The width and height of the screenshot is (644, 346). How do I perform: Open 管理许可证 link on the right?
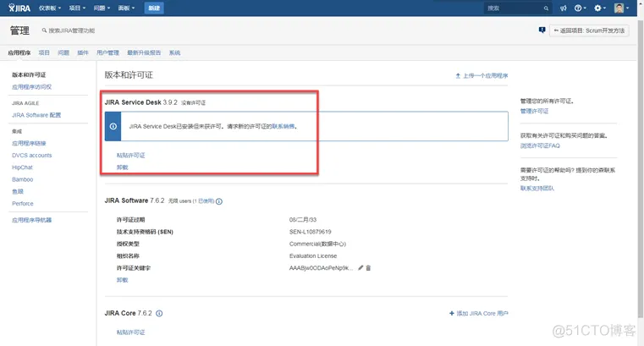534,111
